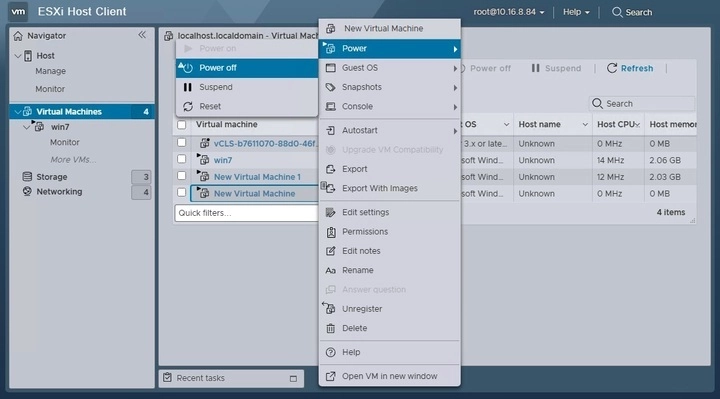Screen dimensions: 720x399
Task: Open Monitor under win7 in navigator
Action: [65, 142]
